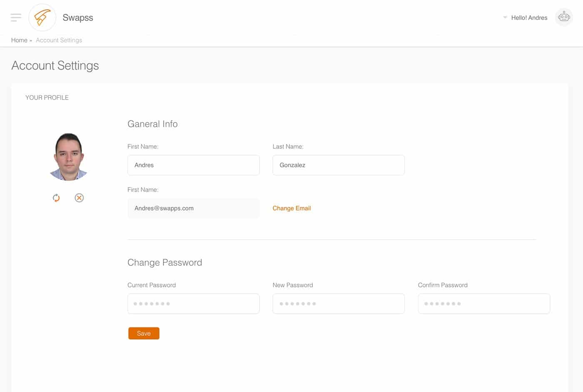Click the profile photo thumbnail
This screenshot has width=583, height=392.
point(69,157)
